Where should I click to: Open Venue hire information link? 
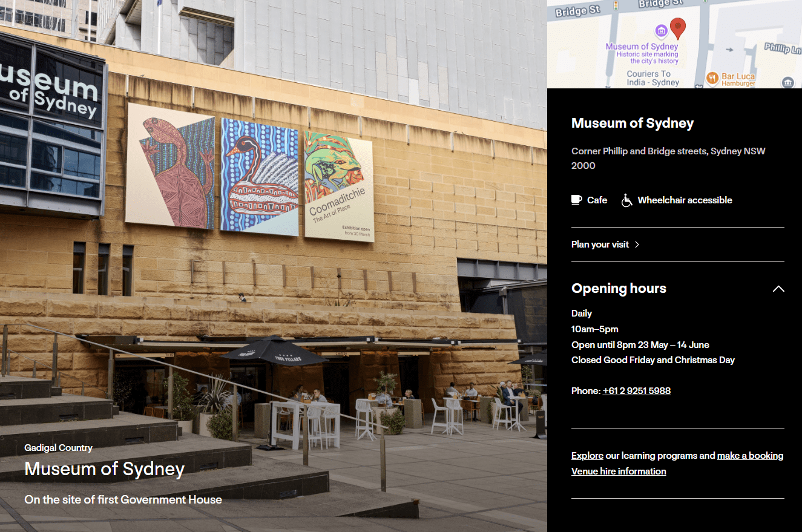(619, 471)
